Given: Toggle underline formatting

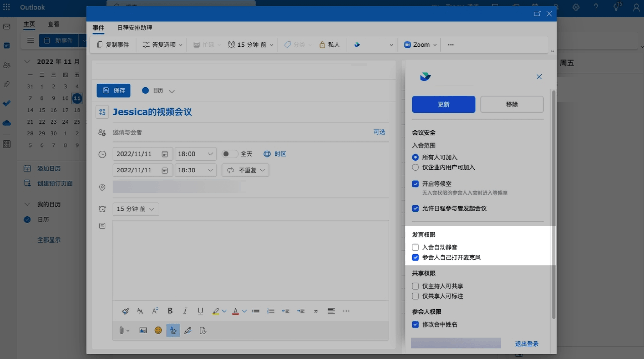Looking at the screenshot, I should point(200,311).
